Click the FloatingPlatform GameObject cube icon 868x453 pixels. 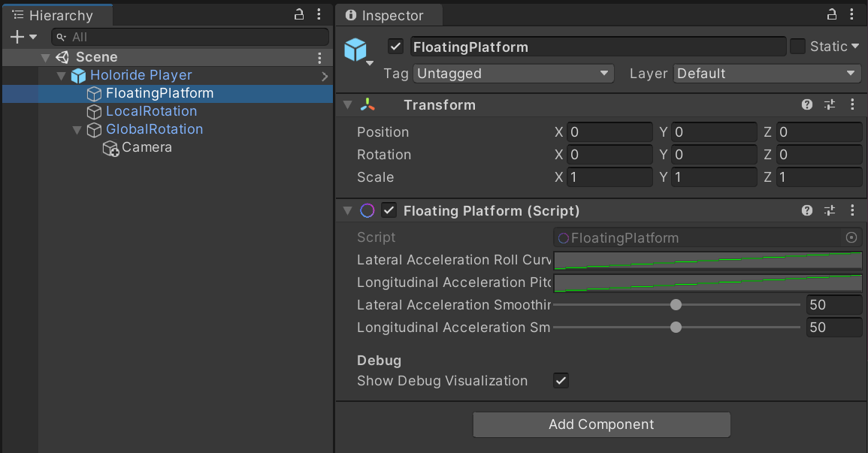pos(355,50)
